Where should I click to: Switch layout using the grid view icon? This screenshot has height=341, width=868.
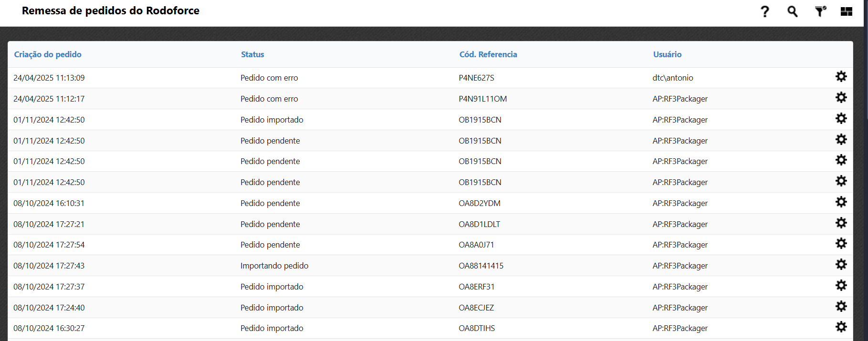click(846, 11)
